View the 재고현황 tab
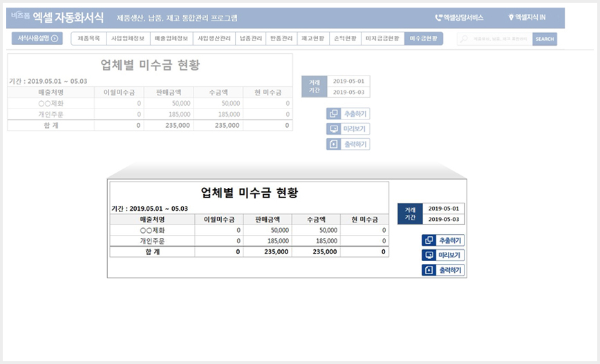Image resolution: width=600 pixels, height=364 pixels. click(x=313, y=39)
